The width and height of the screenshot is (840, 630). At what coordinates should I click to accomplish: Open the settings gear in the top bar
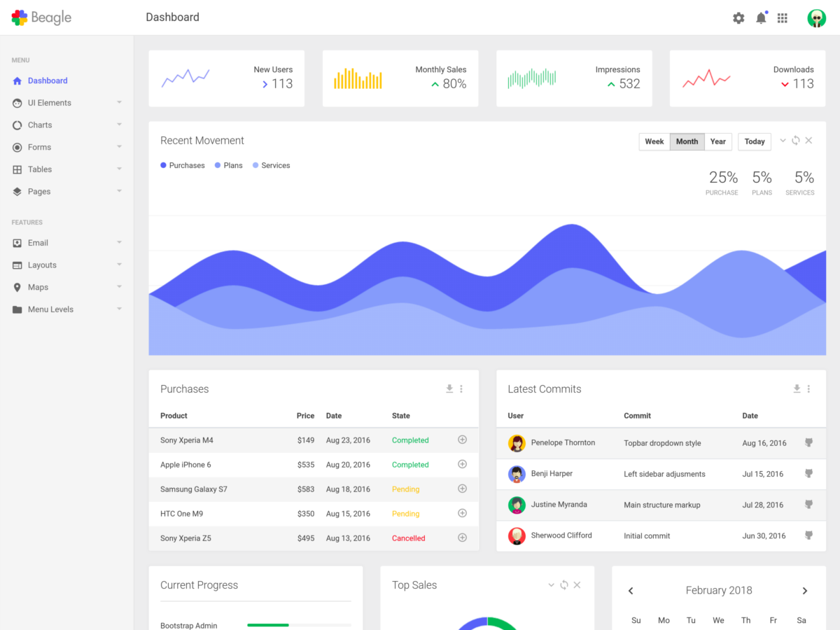click(738, 17)
